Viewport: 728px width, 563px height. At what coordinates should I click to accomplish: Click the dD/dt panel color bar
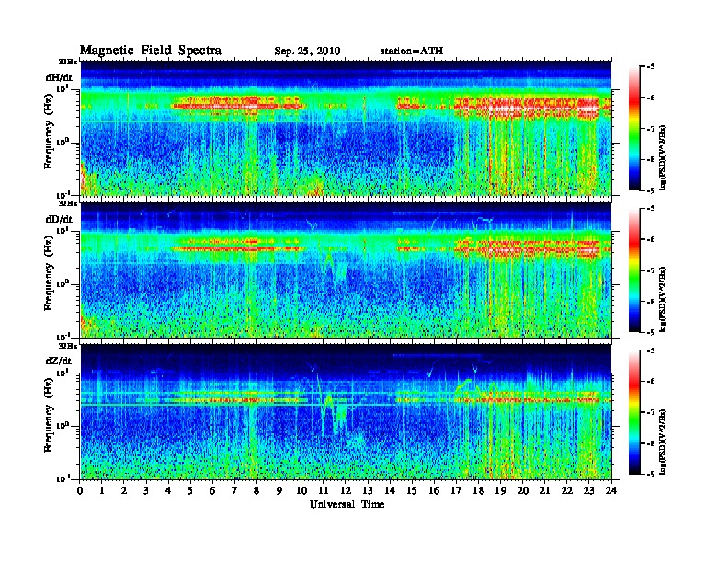pyautogui.click(x=634, y=270)
